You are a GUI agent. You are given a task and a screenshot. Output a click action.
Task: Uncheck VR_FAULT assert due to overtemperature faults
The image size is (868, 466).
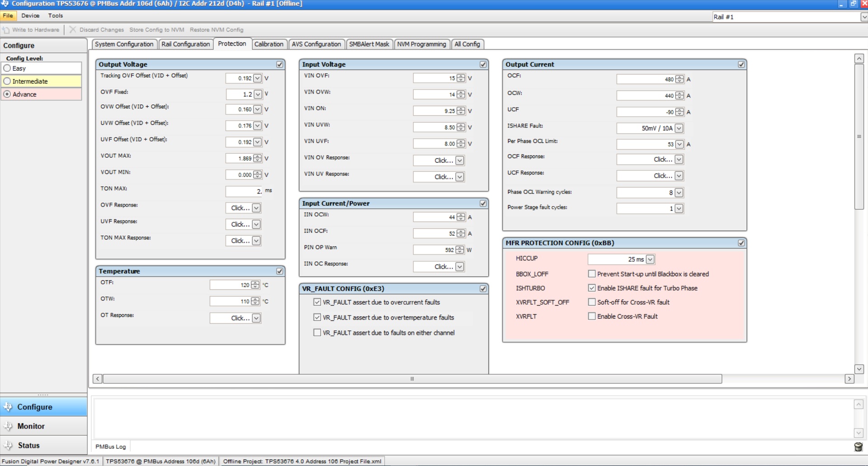317,318
